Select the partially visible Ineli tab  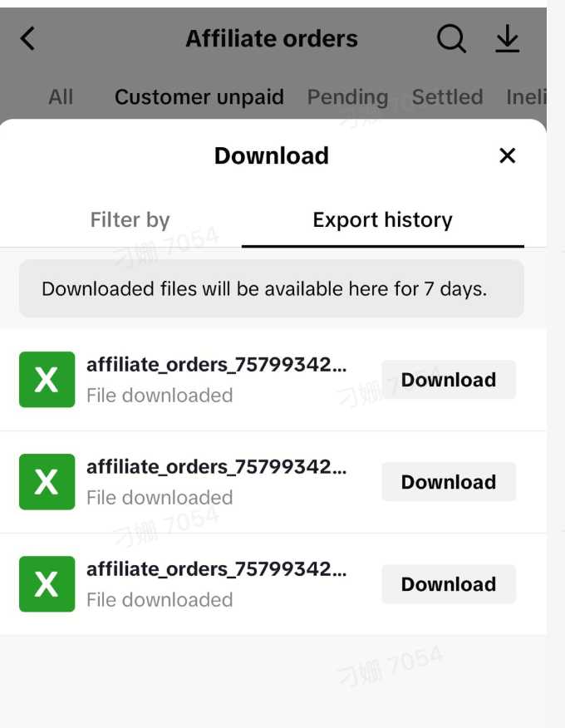pos(526,97)
